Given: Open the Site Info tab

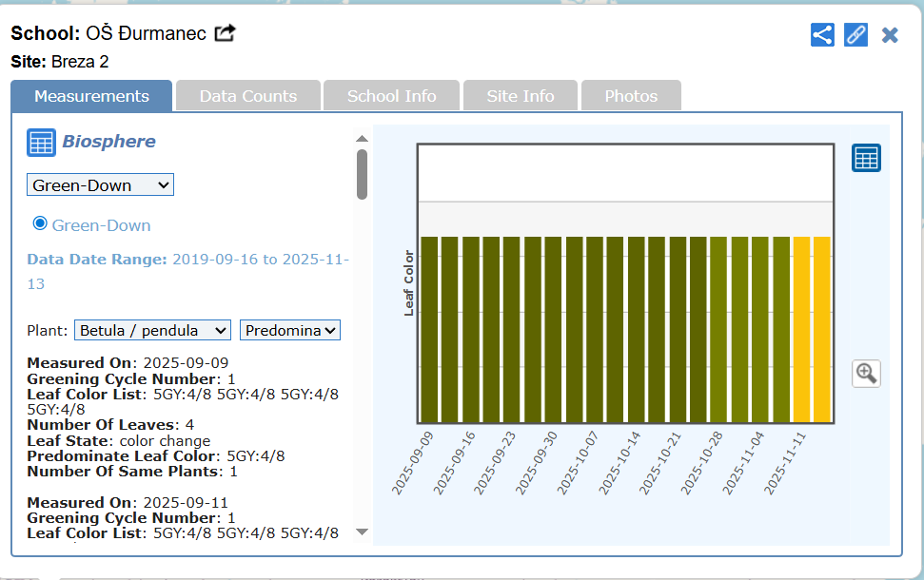Looking at the screenshot, I should point(520,96).
